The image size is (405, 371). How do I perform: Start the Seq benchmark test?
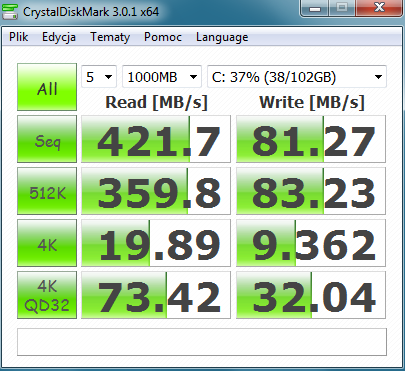coord(47,139)
